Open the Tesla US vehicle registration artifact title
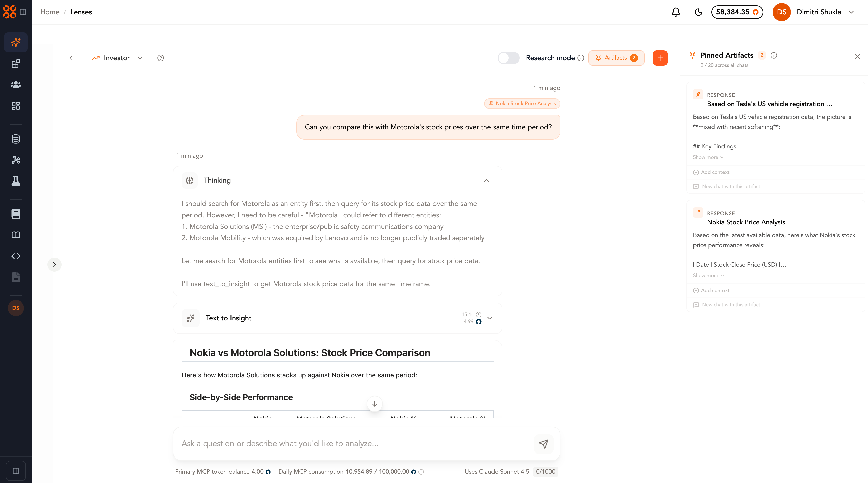The width and height of the screenshot is (868, 483). [x=770, y=104]
